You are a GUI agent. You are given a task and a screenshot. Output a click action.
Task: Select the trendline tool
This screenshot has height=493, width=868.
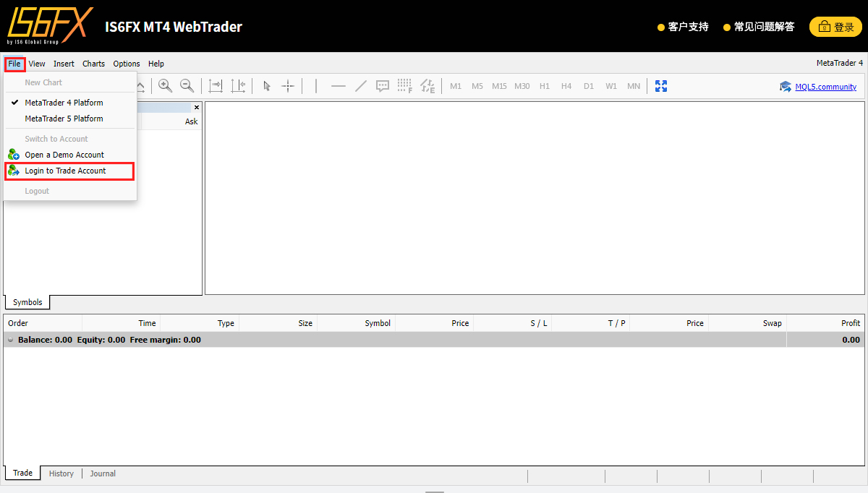[360, 86]
